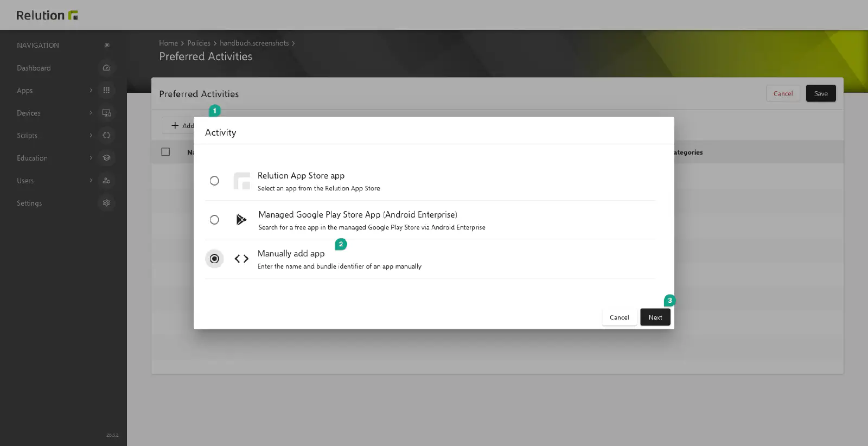Click the 'Relution App Store app' title text
This screenshot has width=868, height=446.
point(301,176)
